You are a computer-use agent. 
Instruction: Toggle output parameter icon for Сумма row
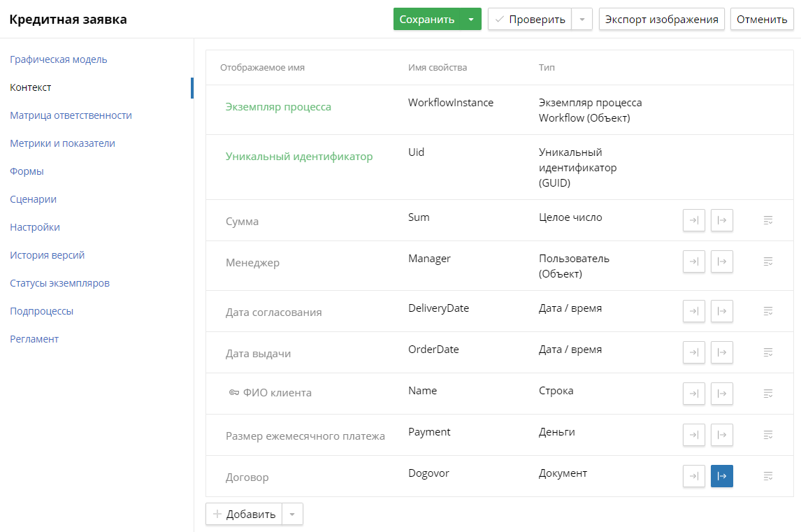(721, 220)
